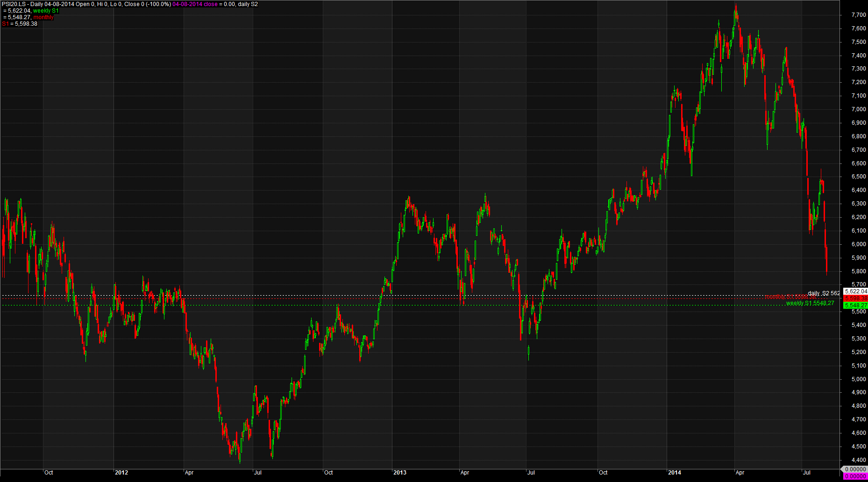Image resolution: width=868 pixels, height=482 pixels.
Task: Click the 6,800 price axis label
Action: [x=859, y=136]
